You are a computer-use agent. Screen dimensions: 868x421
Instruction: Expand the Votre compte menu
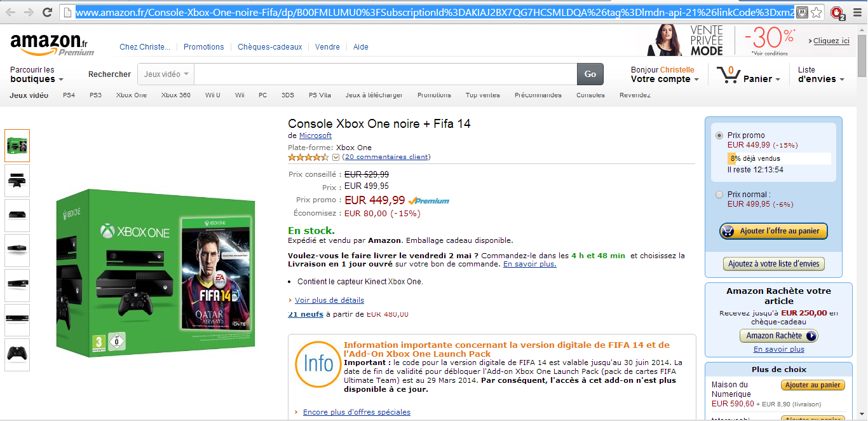click(665, 79)
